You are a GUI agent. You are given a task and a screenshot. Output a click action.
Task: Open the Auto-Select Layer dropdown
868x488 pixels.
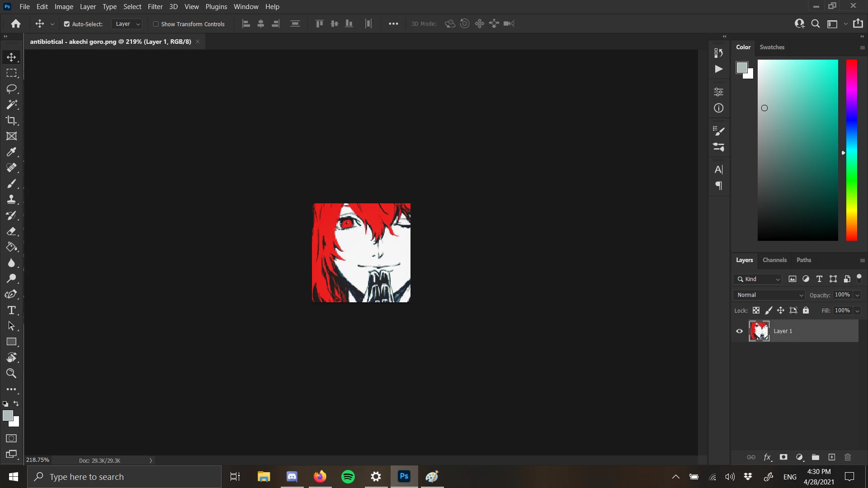click(x=127, y=24)
